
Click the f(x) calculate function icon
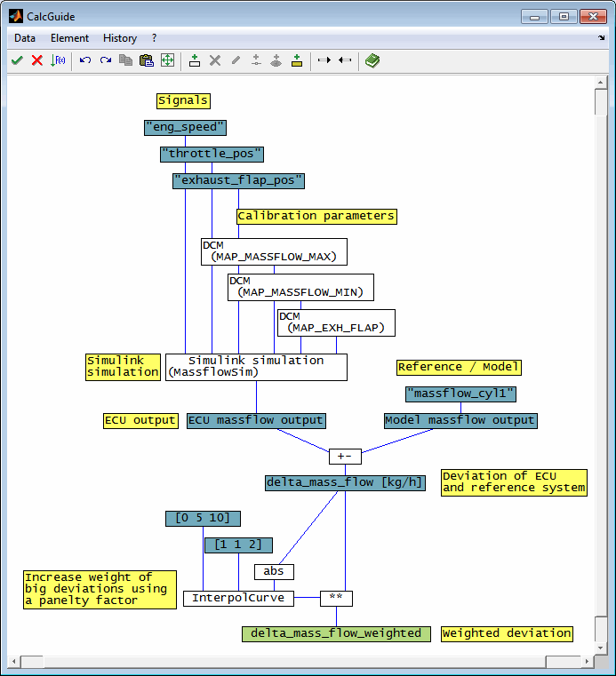[x=58, y=60]
